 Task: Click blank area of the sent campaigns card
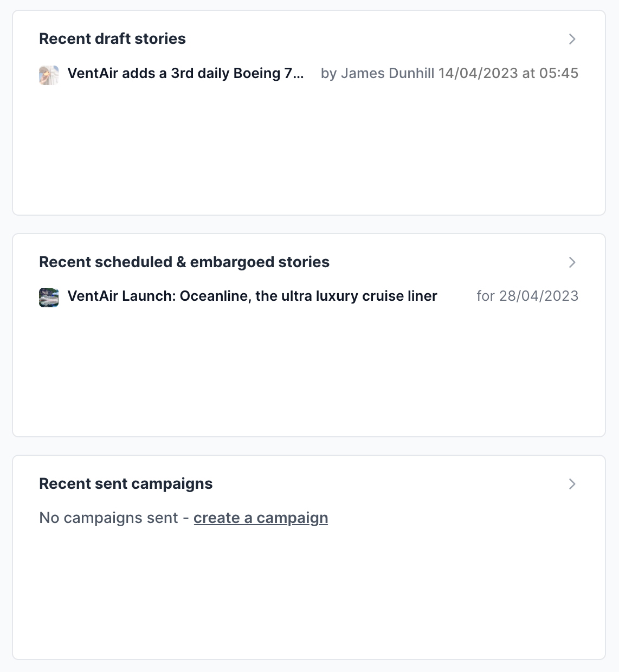point(309,596)
